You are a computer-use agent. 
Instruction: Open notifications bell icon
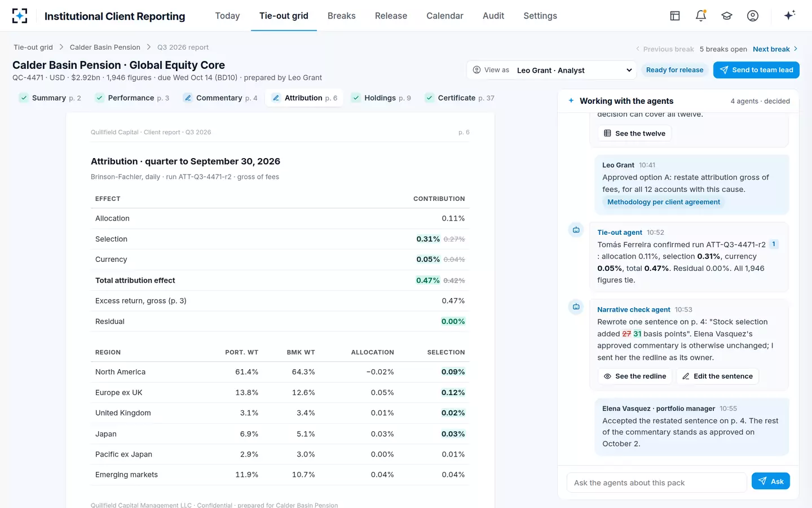pyautogui.click(x=701, y=16)
